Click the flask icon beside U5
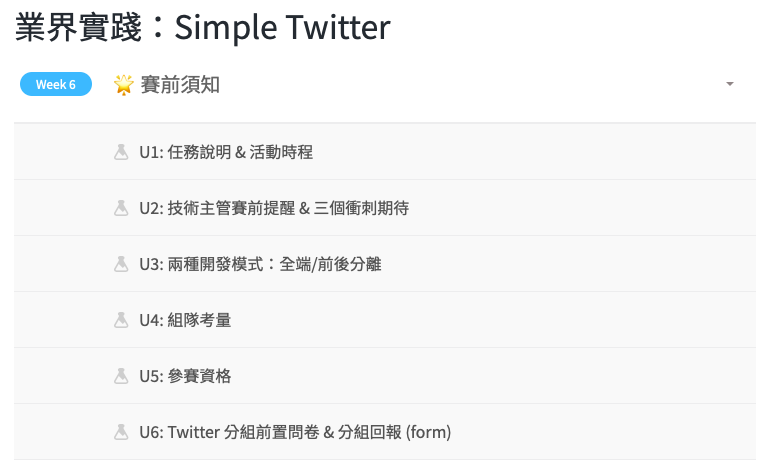This screenshot has height=471, width=768. (121, 376)
